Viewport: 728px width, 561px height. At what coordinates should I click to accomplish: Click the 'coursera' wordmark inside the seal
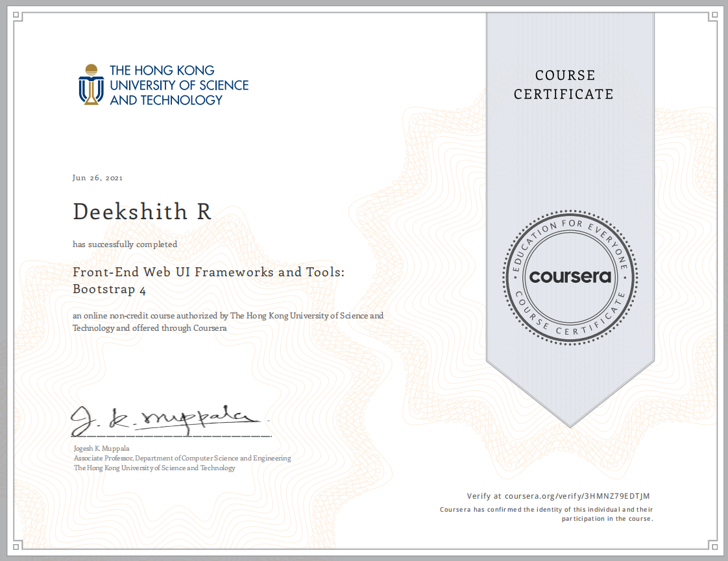point(570,276)
